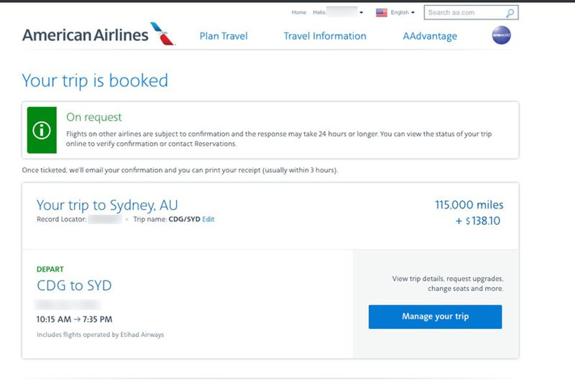This screenshot has width=575, height=392.
Task: Click the search magnifier icon
Action: click(x=510, y=13)
